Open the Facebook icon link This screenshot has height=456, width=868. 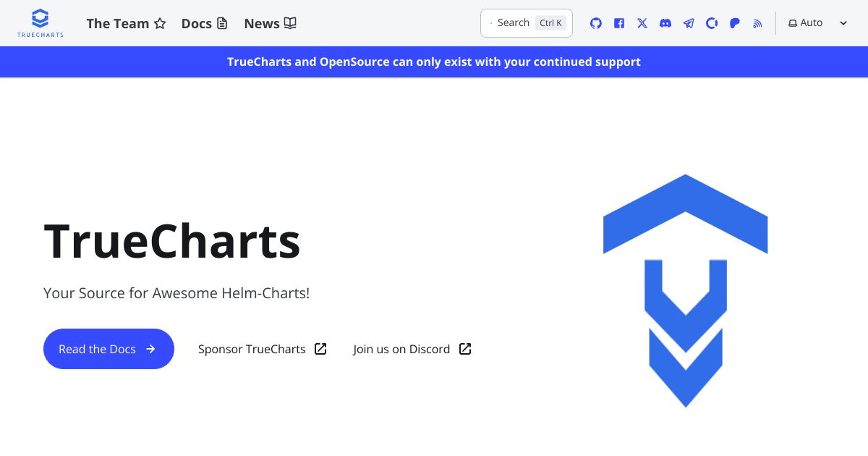619,23
